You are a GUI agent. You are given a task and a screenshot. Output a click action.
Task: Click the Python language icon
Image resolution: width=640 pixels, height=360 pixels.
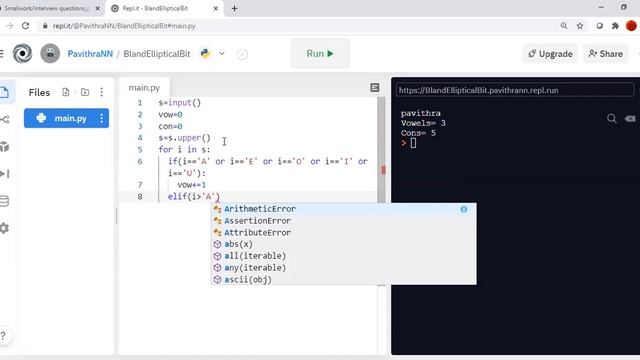[x=205, y=53]
